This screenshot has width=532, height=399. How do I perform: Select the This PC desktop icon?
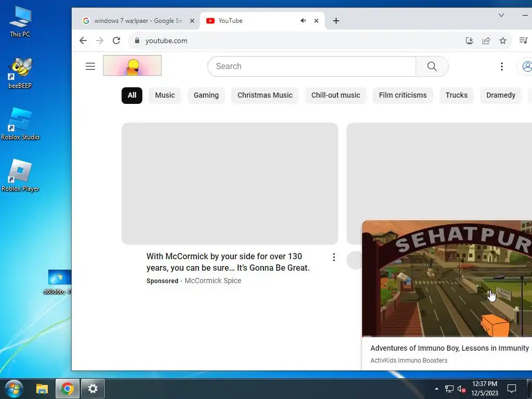pos(20,22)
